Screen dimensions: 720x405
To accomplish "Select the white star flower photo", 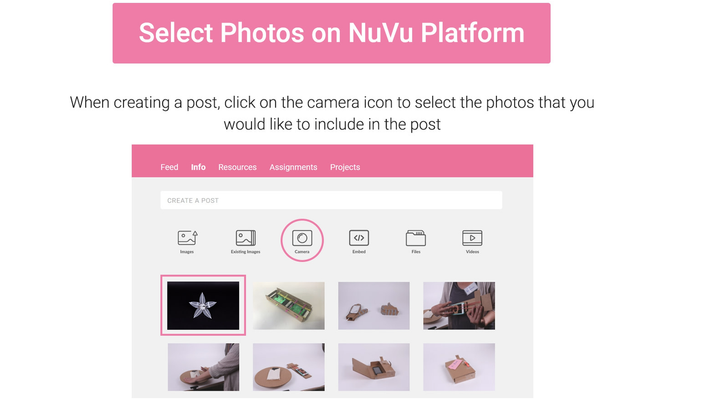I will click(203, 305).
